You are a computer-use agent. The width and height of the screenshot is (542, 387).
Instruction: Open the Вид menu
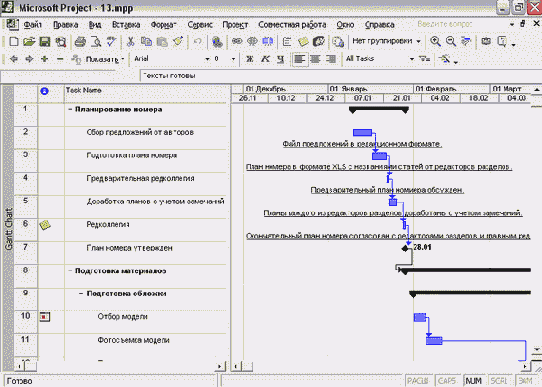tap(95, 25)
